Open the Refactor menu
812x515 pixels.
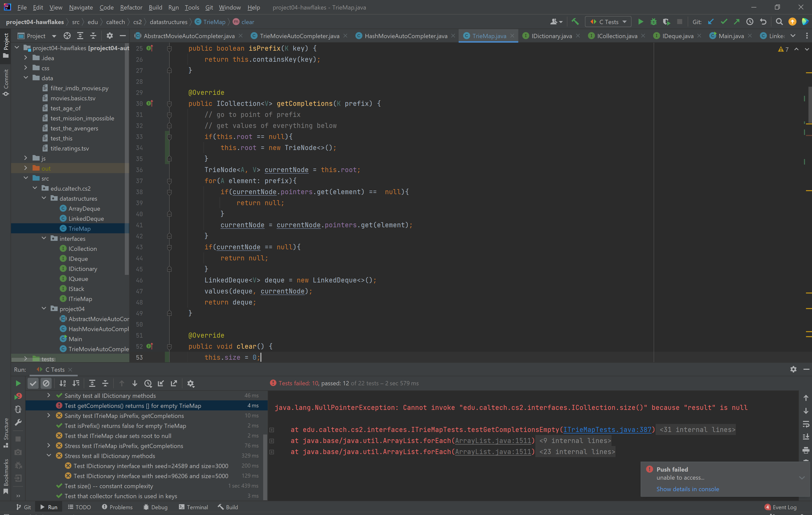click(x=131, y=8)
